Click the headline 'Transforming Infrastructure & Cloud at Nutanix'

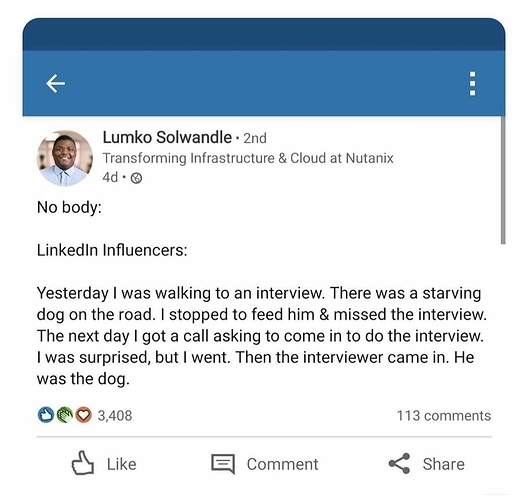pyautogui.click(x=248, y=158)
